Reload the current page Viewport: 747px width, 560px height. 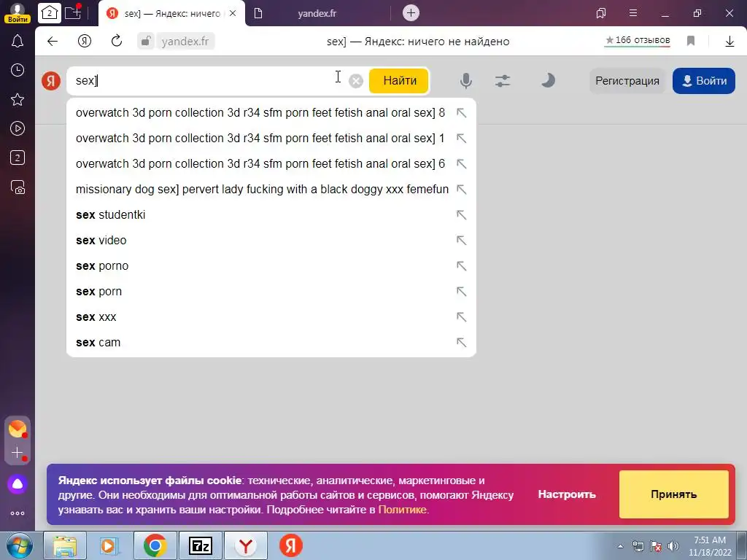coord(117,41)
